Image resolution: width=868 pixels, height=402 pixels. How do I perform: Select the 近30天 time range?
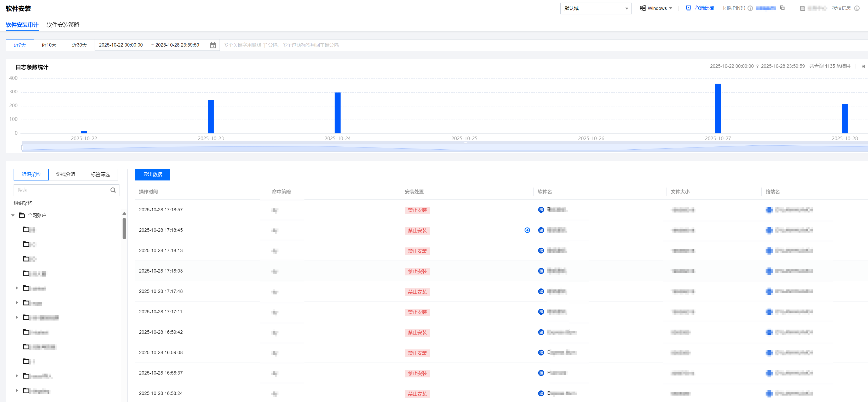(79, 45)
